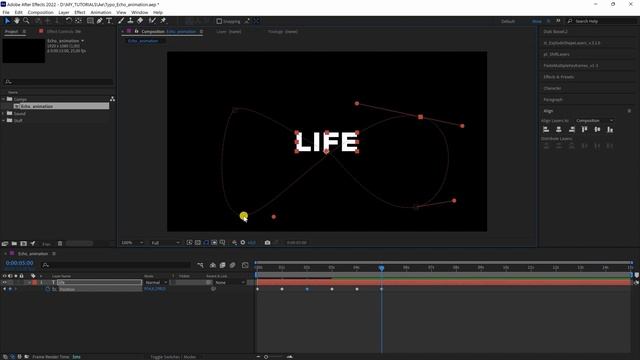
Task: Open the magnification ratio 100% dropdown
Action: tap(133, 242)
